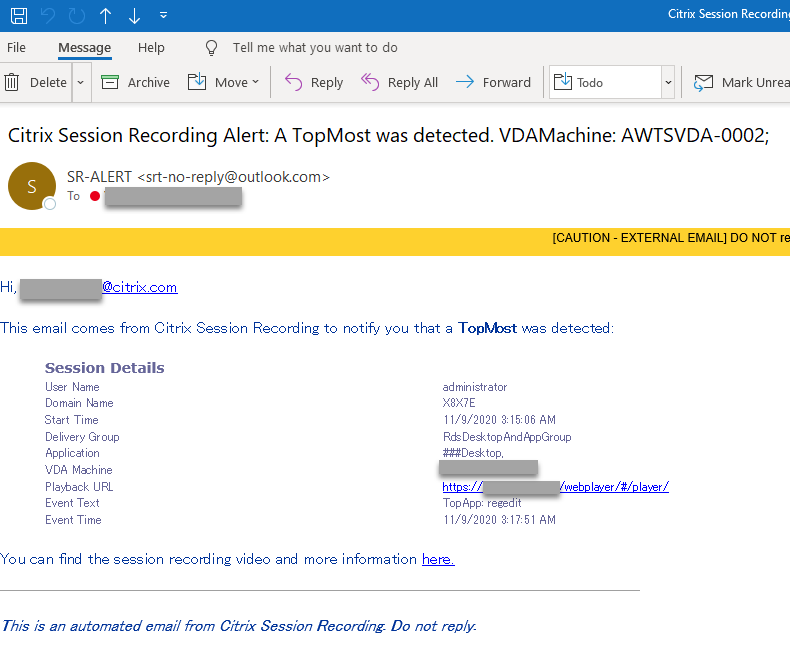Click the 'Tell me what you want to do' box
The height and width of the screenshot is (649, 790).
tap(314, 48)
